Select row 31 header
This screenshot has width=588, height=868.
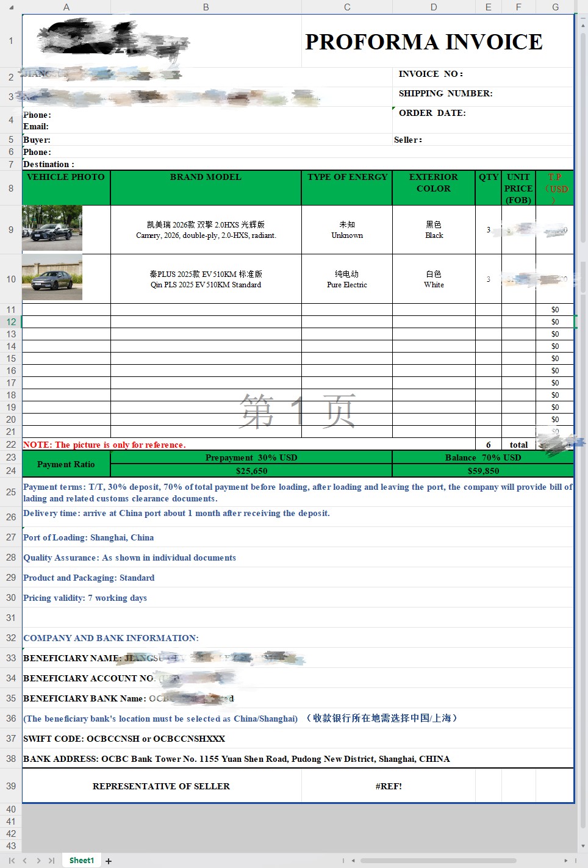pyautogui.click(x=11, y=617)
